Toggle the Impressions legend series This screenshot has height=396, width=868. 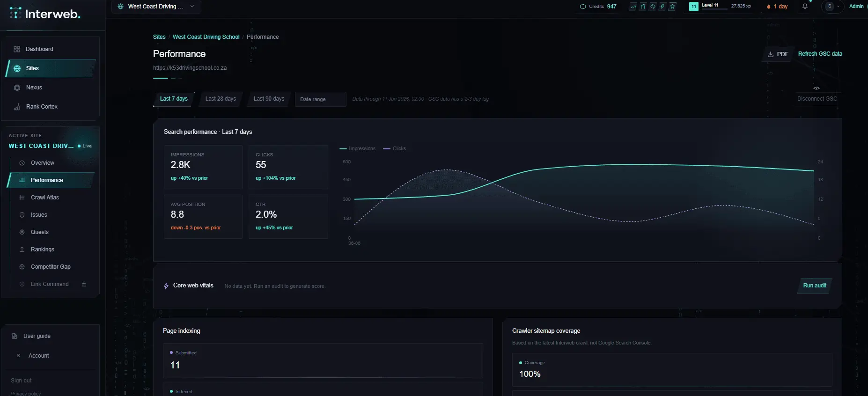358,149
